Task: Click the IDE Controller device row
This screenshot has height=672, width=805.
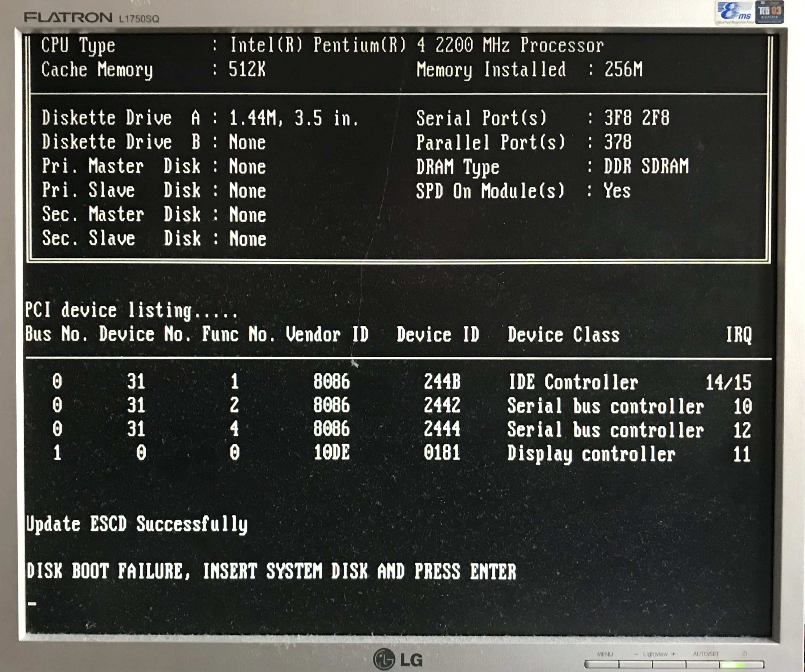Action: coord(573,382)
